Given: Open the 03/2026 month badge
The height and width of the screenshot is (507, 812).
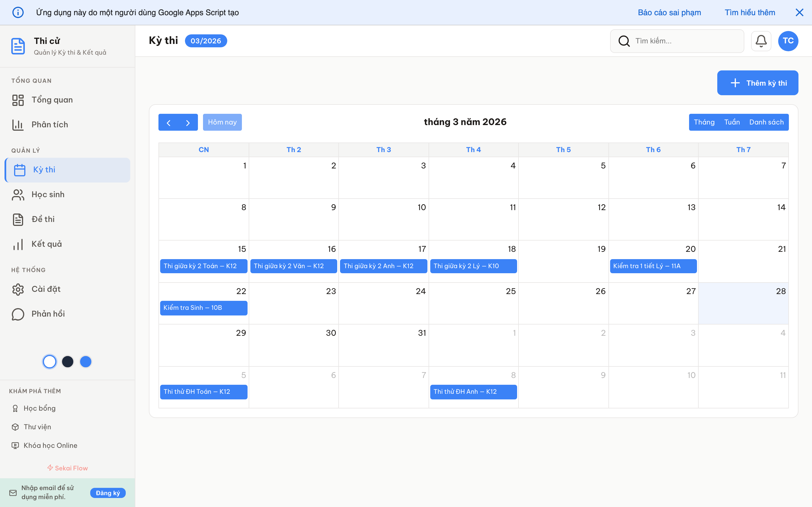Looking at the screenshot, I should [206, 41].
